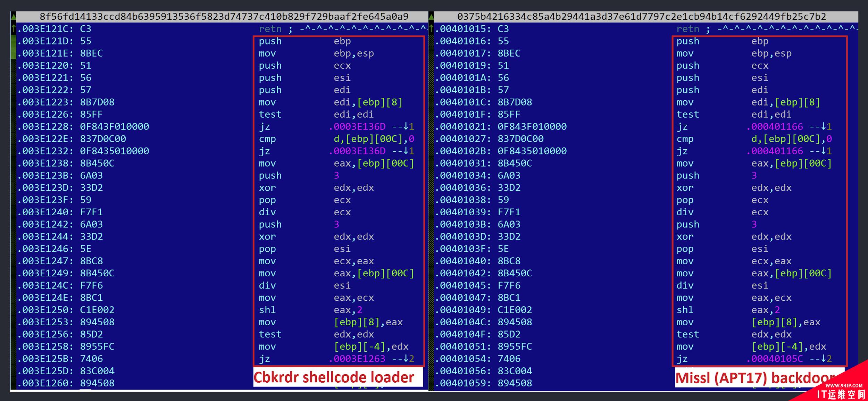This screenshot has height=401, width=868.
Task: Select address .00401047 in right pane
Action: click(x=463, y=298)
